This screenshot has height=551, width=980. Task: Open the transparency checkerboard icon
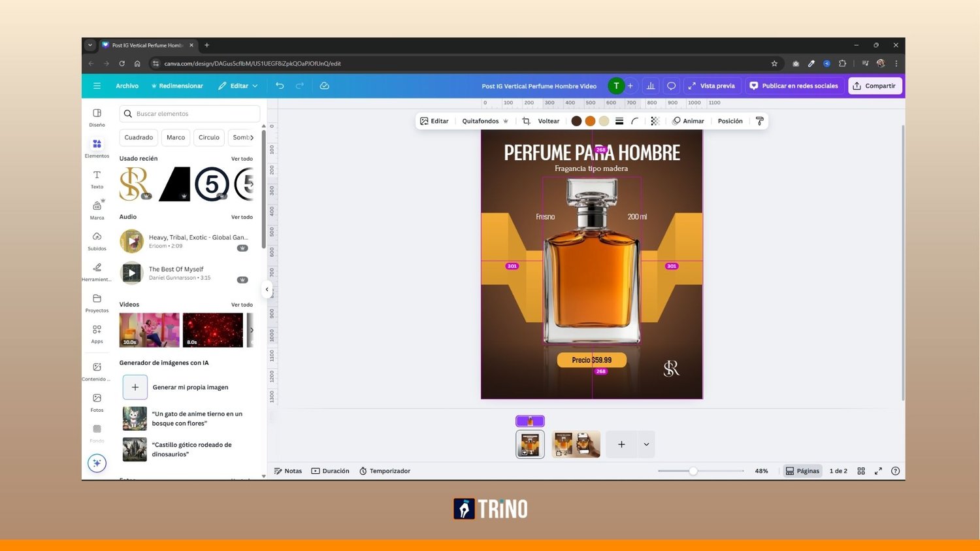[x=655, y=121]
